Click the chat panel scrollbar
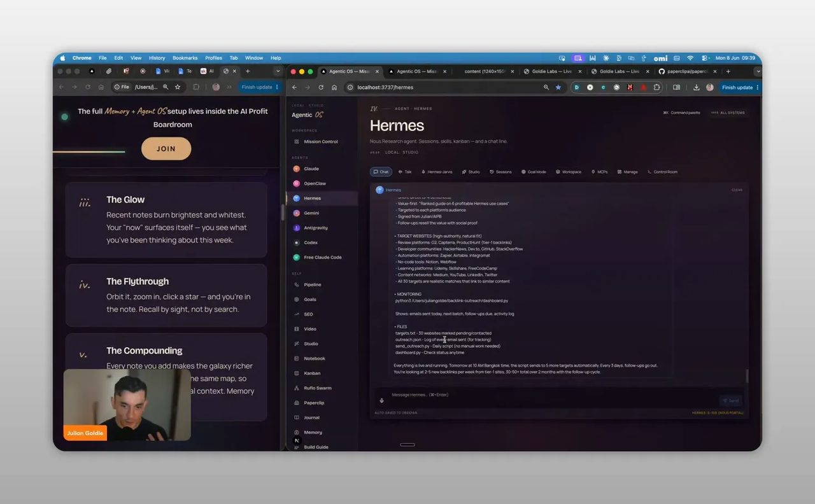The height and width of the screenshot is (504, 815). coord(746,376)
